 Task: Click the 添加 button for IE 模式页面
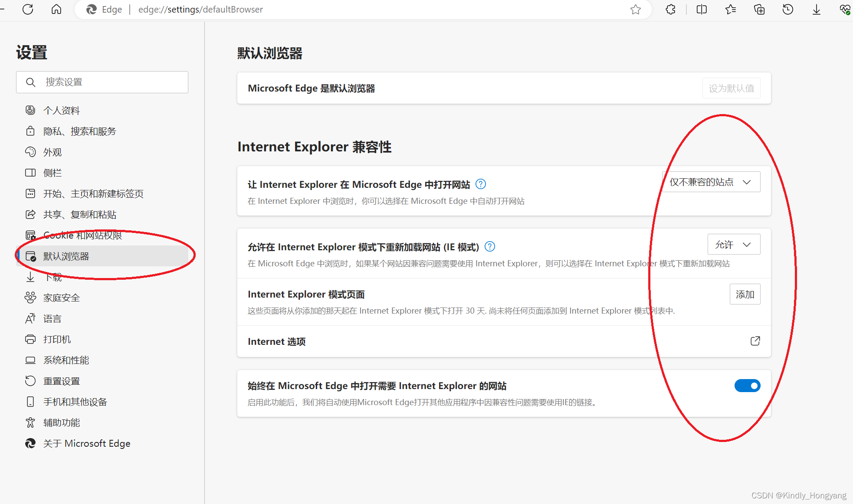click(x=745, y=295)
